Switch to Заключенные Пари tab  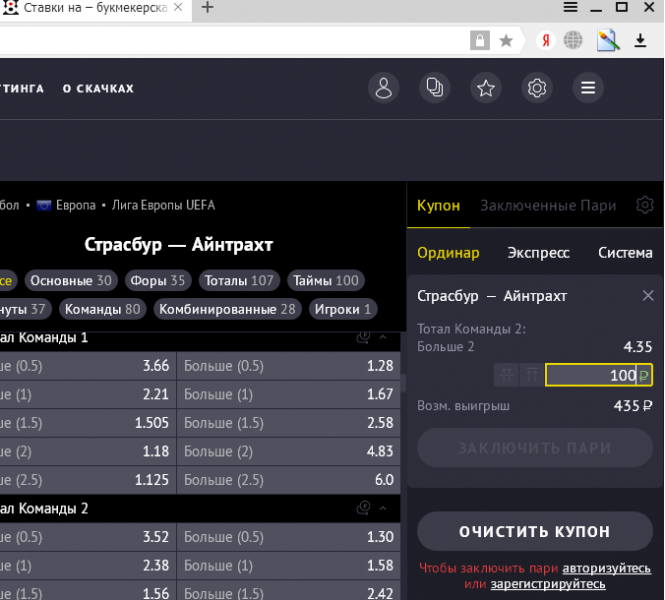(548, 205)
